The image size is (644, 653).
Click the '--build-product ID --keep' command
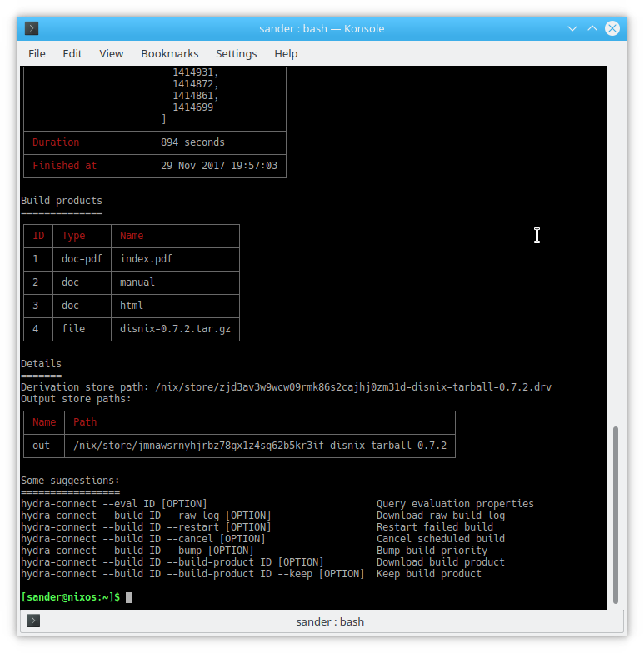click(x=193, y=574)
